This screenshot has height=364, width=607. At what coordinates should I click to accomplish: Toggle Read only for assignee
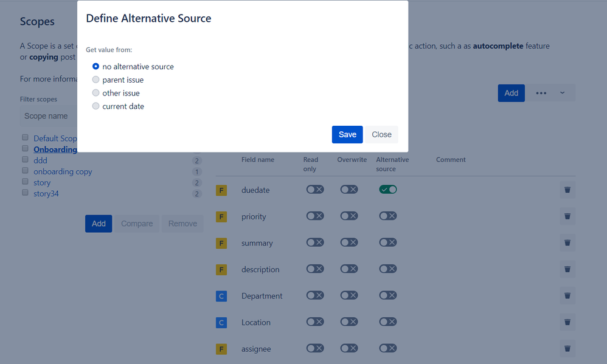(315, 348)
